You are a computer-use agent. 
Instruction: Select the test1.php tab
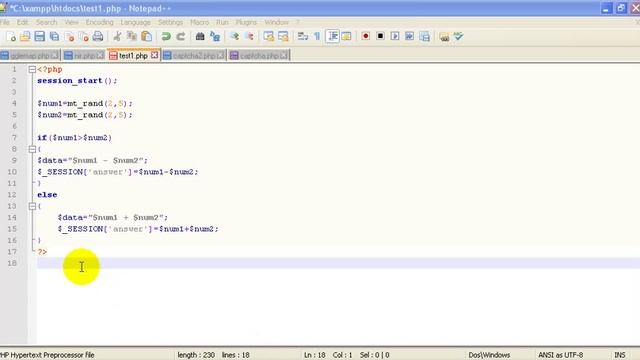tap(133, 56)
